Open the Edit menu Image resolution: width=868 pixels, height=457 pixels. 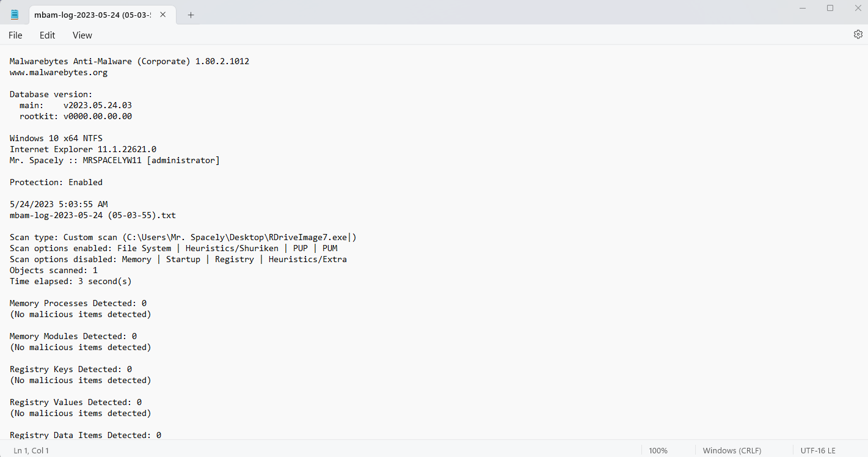click(47, 35)
